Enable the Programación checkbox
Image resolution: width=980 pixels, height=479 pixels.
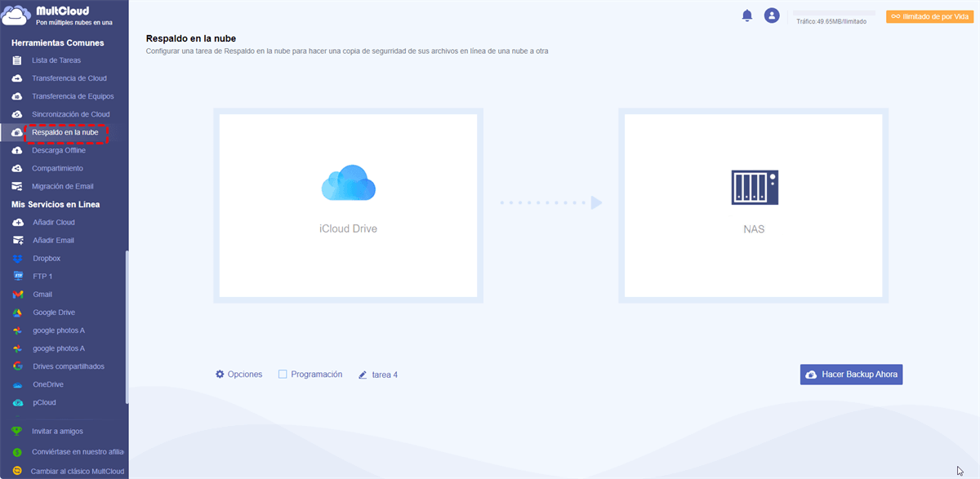point(283,375)
